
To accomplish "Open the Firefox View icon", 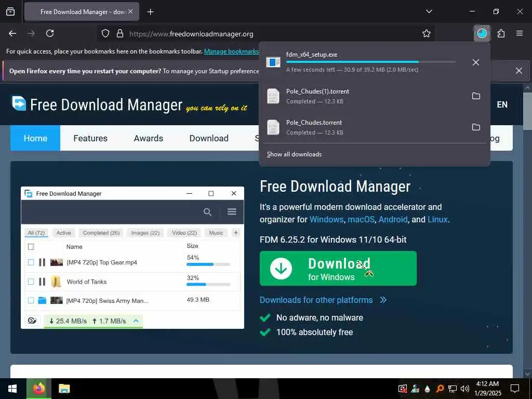I will (10, 11).
